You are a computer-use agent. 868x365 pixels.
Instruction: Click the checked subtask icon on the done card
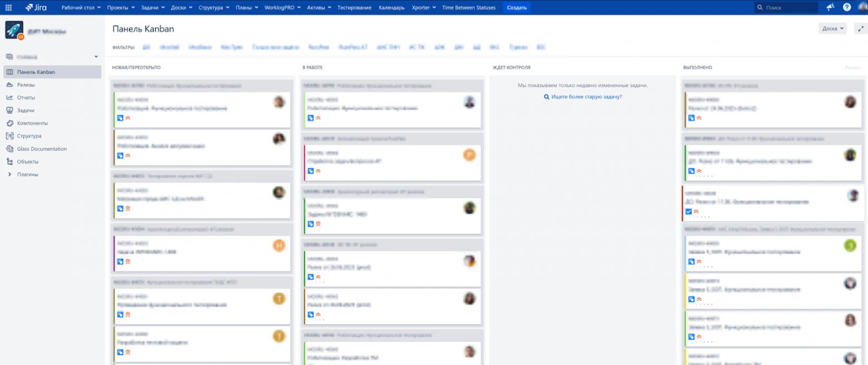pos(689,211)
